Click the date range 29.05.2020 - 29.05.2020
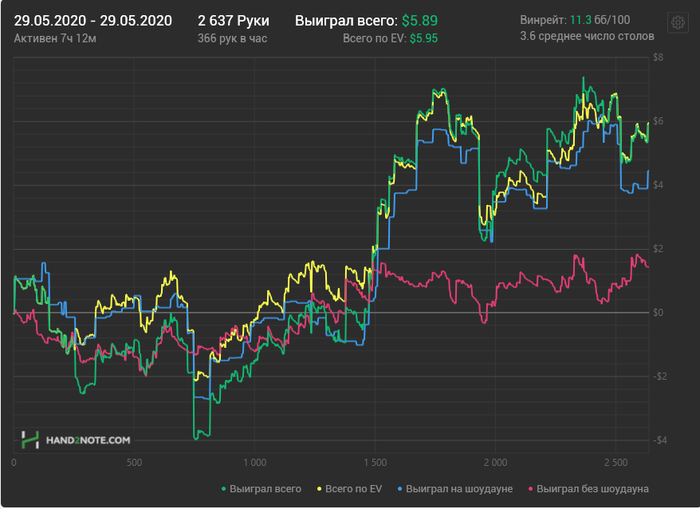Image resolution: width=700 pixels, height=509 pixels. (93, 21)
